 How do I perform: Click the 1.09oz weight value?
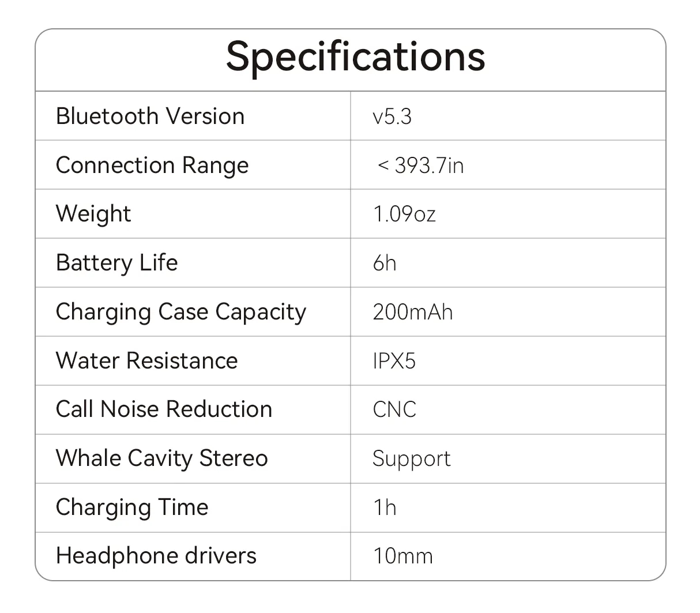(x=404, y=214)
